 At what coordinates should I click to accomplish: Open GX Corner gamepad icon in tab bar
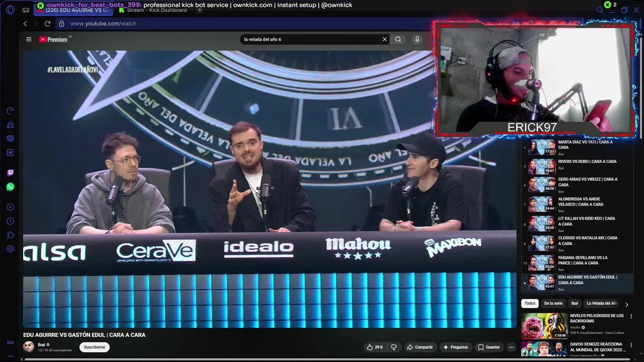tap(26, 10)
